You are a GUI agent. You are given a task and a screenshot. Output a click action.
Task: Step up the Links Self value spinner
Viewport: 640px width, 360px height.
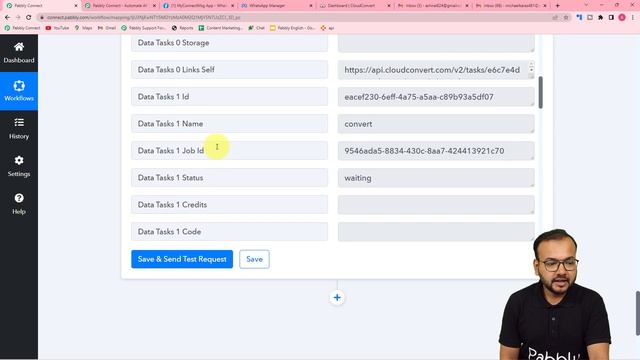pyautogui.click(x=531, y=64)
